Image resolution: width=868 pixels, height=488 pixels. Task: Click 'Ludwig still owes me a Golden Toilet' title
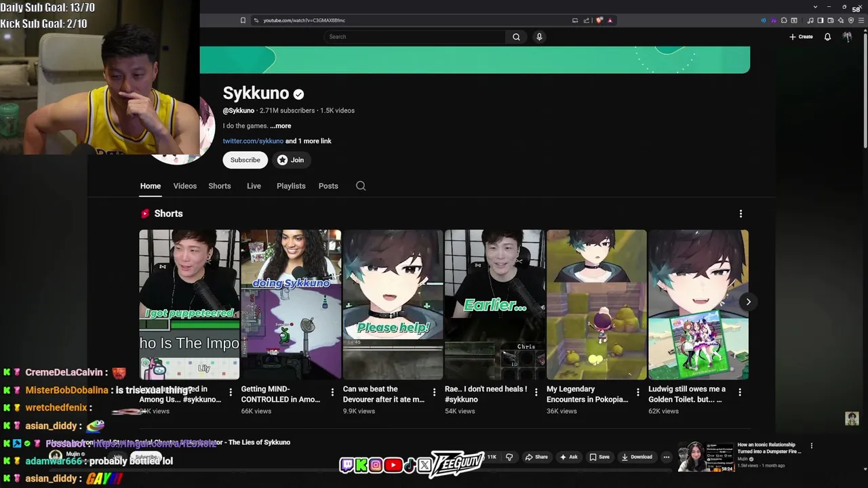(687, 394)
